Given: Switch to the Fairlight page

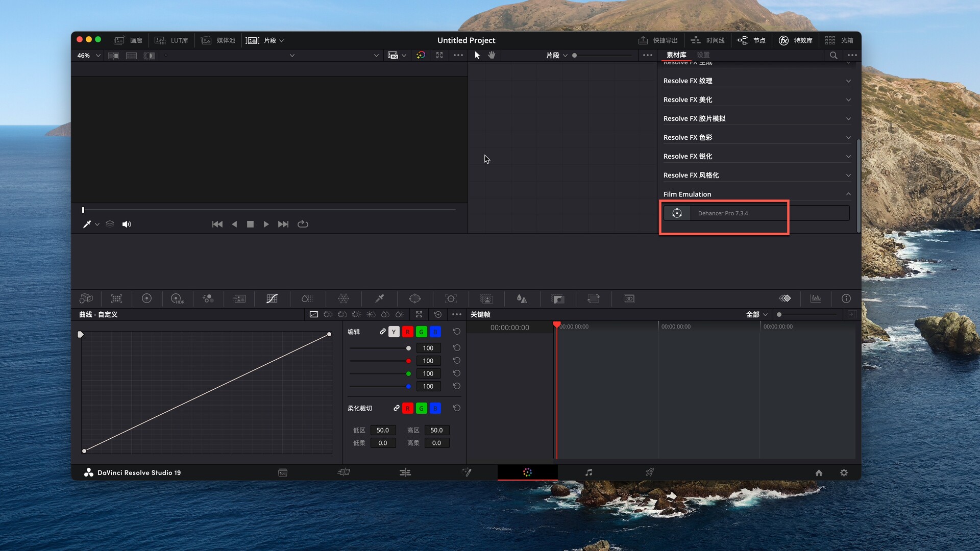Looking at the screenshot, I should [x=589, y=473].
